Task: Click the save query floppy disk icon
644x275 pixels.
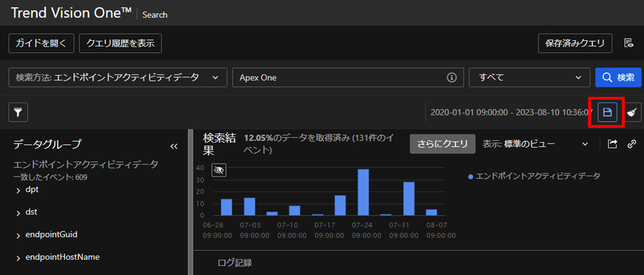Action: coord(607,112)
